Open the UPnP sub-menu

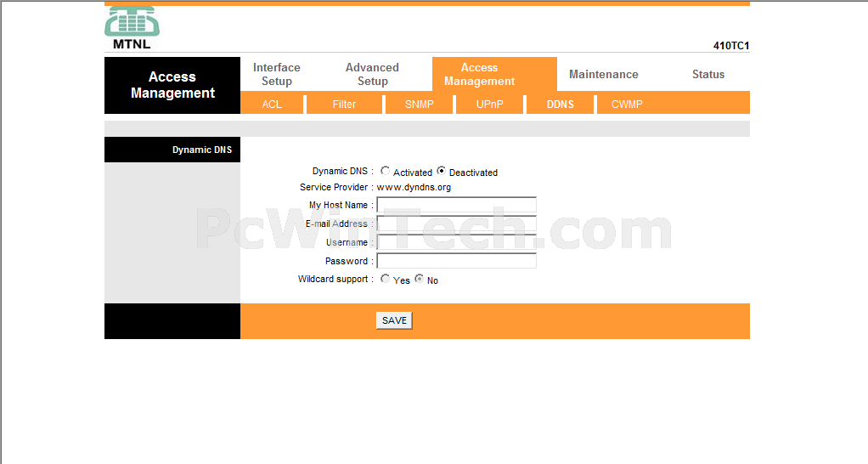[x=489, y=104]
